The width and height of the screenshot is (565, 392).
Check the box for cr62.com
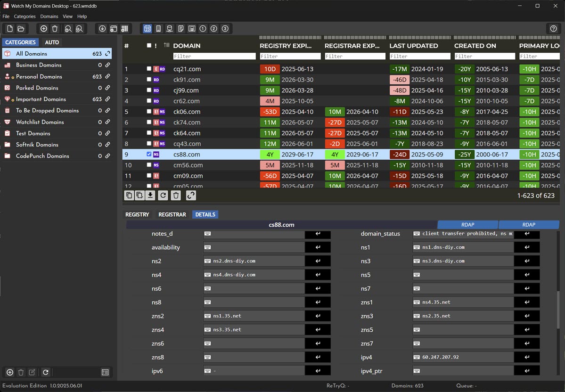click(x=149, y=100)
